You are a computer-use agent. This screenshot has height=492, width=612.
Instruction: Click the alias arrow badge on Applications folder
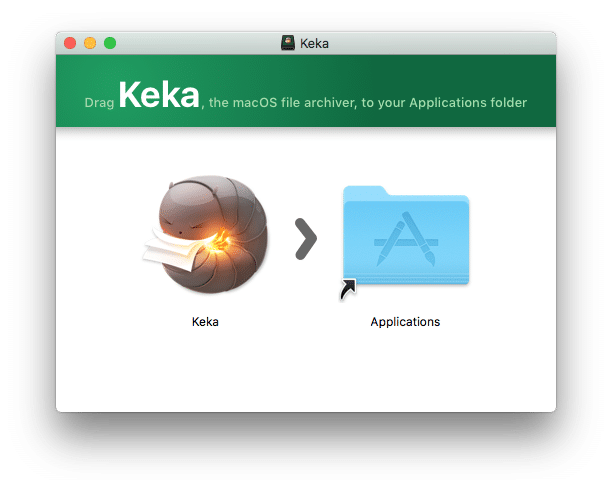pyautogui.click(x=348, y=290)
